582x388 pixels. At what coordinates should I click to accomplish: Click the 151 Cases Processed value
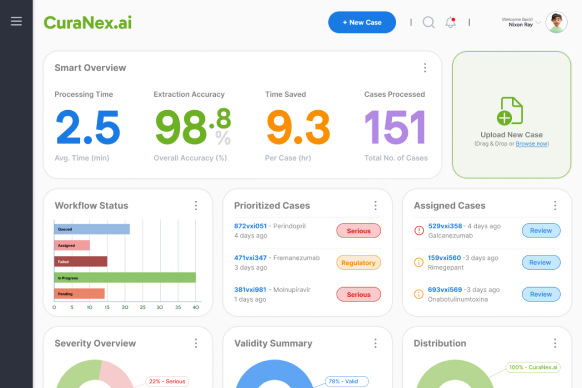395,127
